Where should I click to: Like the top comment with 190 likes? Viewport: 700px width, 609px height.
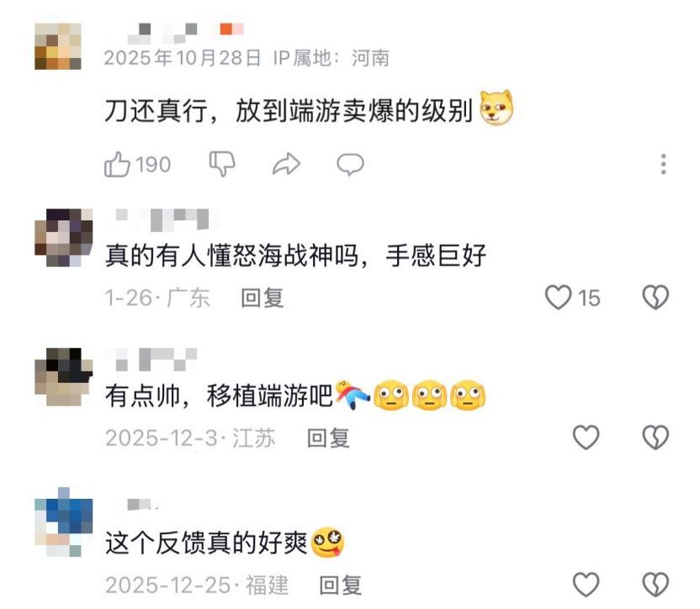coord(117,164)
